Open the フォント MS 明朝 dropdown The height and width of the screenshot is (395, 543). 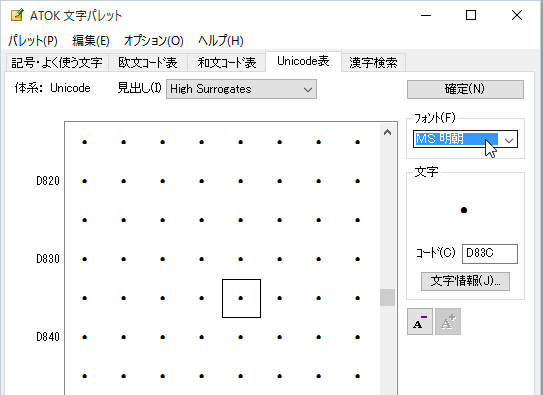[465, 139]
